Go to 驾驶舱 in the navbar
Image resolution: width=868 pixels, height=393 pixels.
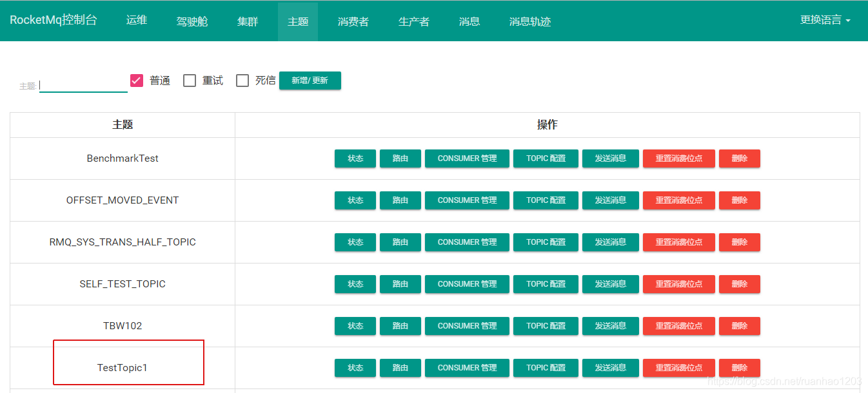(192, 21)
